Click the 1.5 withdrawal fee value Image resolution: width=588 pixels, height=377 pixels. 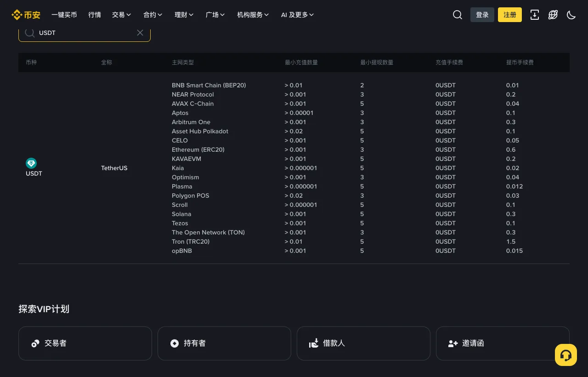tap(511, 241)
